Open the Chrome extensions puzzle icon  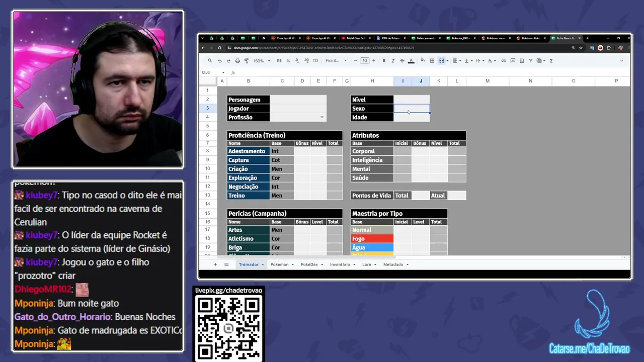tap(609, 48)
